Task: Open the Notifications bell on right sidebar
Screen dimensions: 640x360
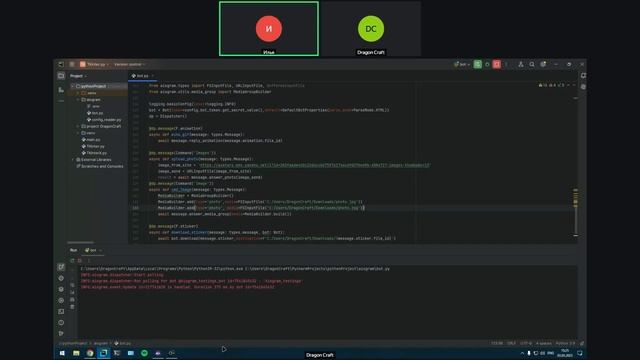Action: [583, 76]
